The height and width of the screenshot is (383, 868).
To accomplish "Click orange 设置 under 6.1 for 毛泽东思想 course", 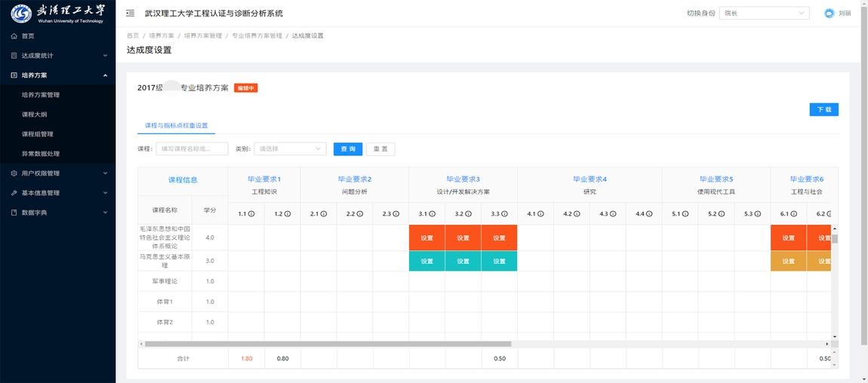I will point(788,237).
